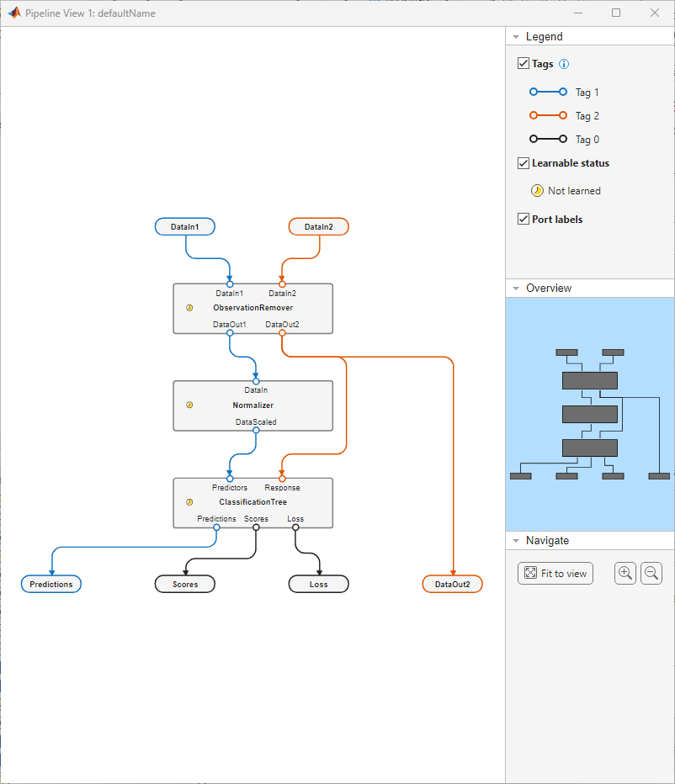Click the Fit to view button
The width and height of the screenshot is (675, 784).
point(555,573)
